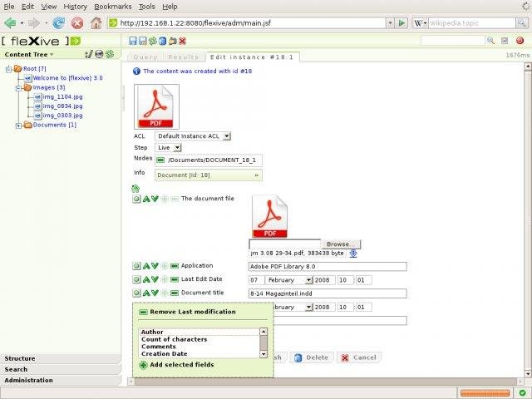
Task: Click the green Add selected fields icon
Action: (x=144, y=365)
